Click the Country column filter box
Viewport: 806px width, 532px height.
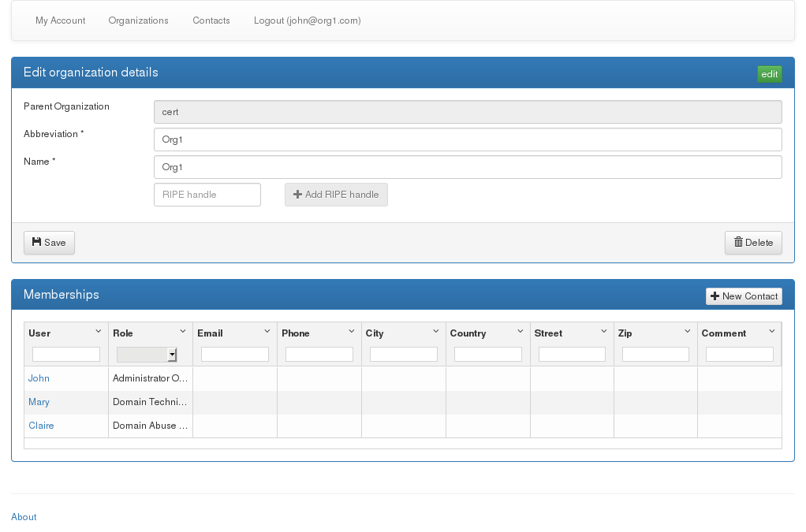(488, 355)
